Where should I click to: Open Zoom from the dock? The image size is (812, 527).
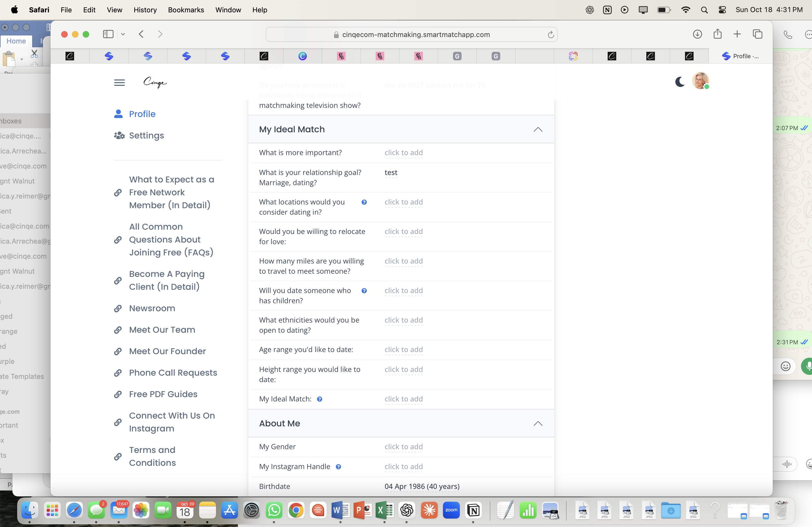click(x=451, y=510)
